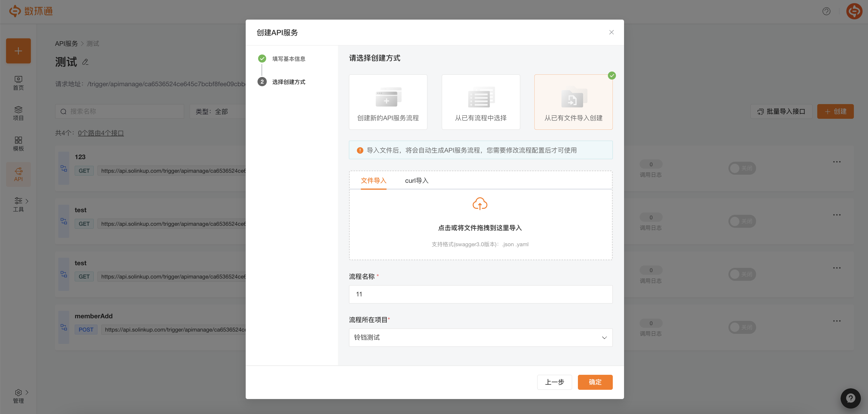Click the 0个路由4个接口 link
Screen dimensions: 868x414
(x=101, y=133)
